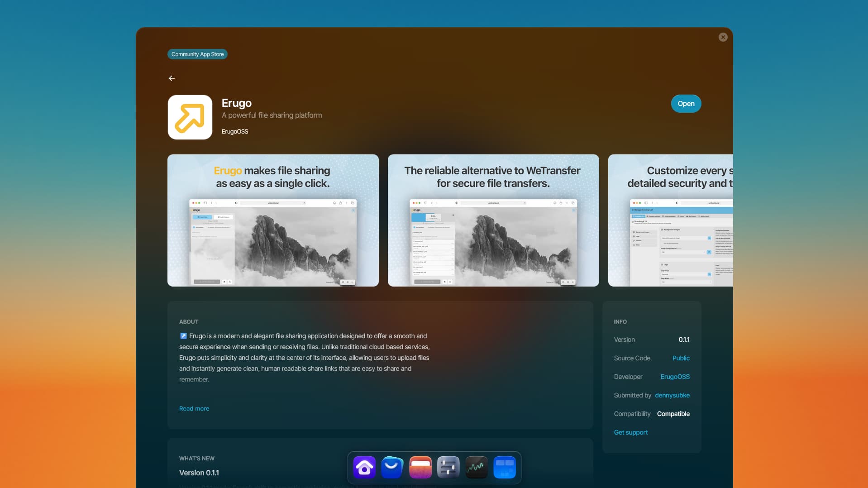
Task: Close the app store dialog
Action: [x=723, y=37]
